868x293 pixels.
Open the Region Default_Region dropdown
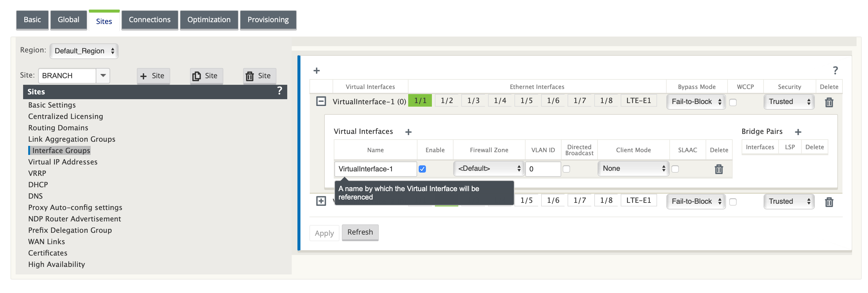click(84, 51)
